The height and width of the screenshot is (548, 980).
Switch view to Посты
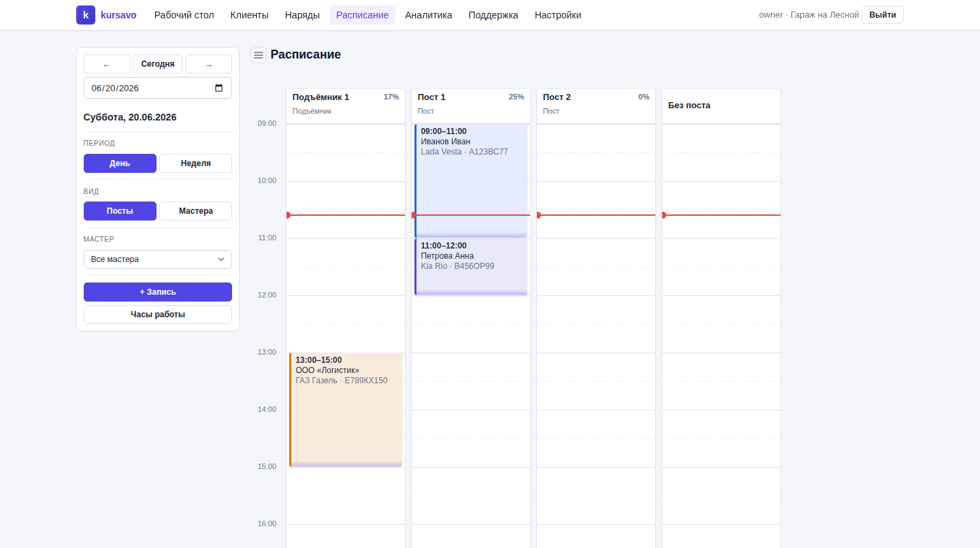point(120,211)
